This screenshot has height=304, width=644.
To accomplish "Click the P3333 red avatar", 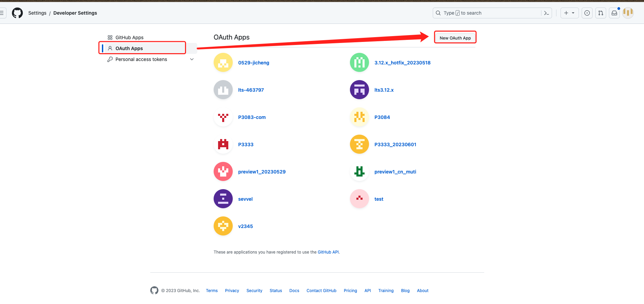I will pyautogui.click(x=223, y=144).
